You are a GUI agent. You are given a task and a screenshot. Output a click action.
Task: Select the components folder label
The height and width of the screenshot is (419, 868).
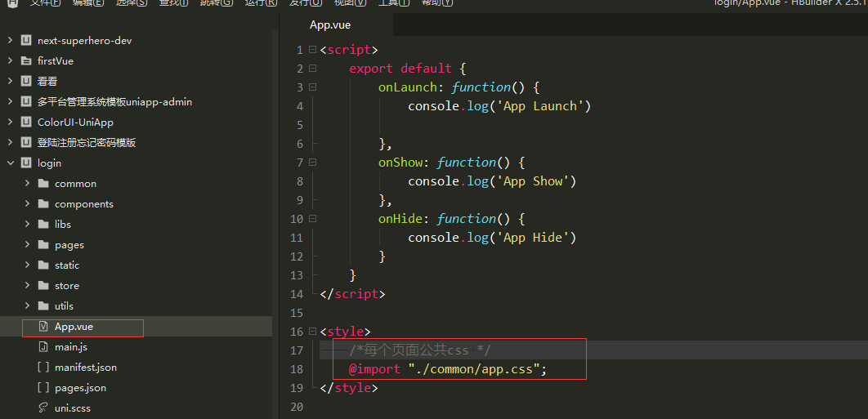pos(83,203)
